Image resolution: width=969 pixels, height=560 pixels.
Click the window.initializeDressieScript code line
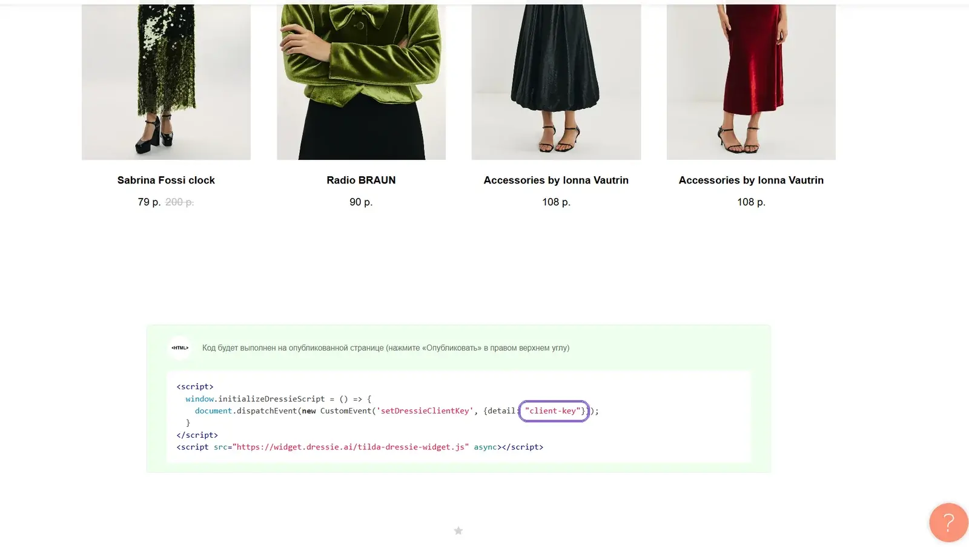[279, 399]
